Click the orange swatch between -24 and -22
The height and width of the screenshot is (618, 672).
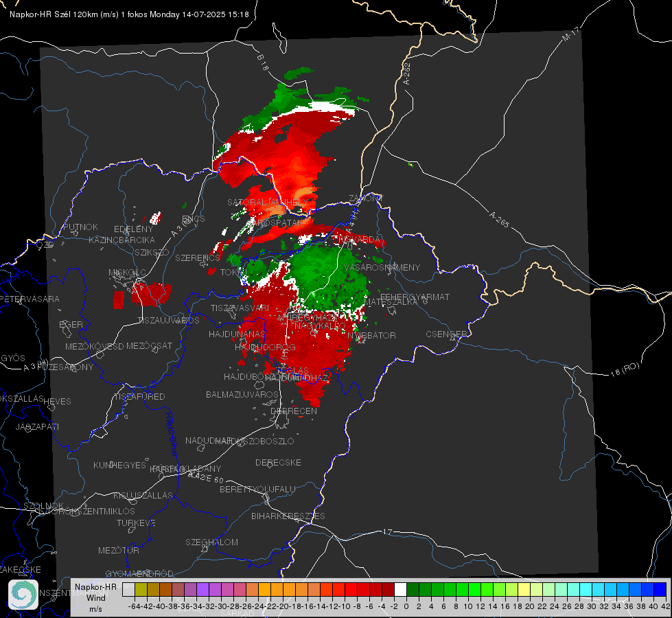tap(264, 589)
